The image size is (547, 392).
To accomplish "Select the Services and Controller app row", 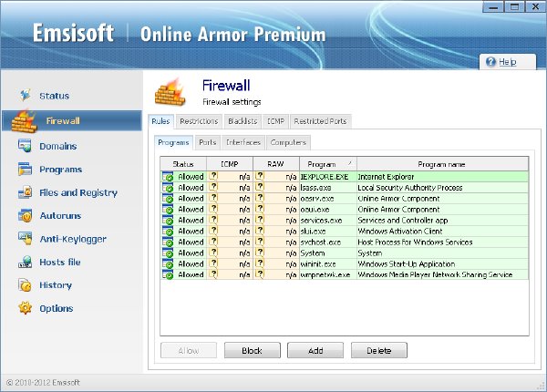I will (345, 221).
